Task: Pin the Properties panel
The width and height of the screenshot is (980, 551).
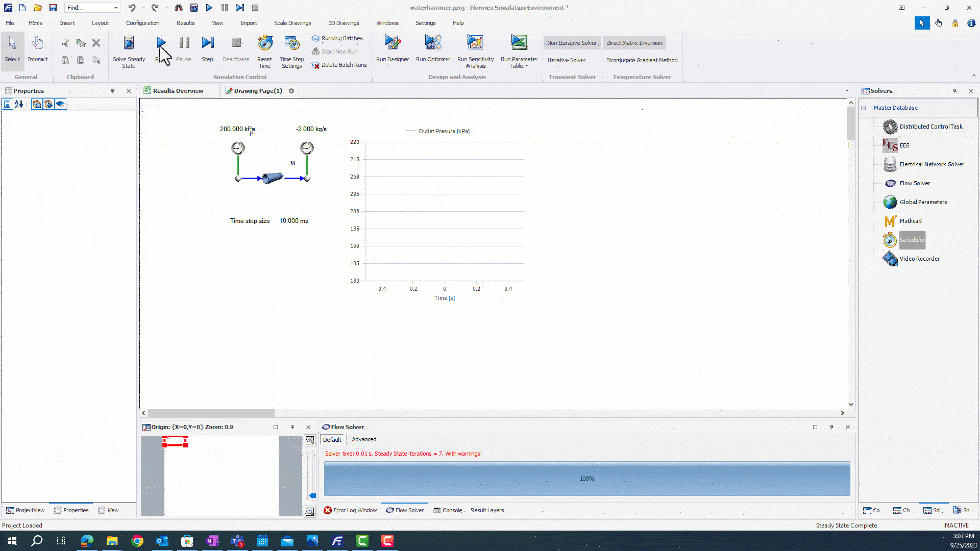Action: tap(112, 91)
